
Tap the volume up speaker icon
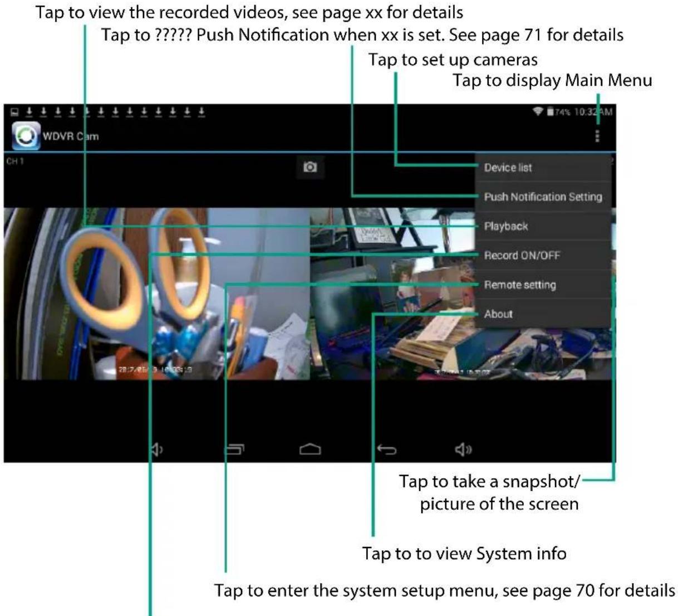pyautogui.click(x=463, y=449)
